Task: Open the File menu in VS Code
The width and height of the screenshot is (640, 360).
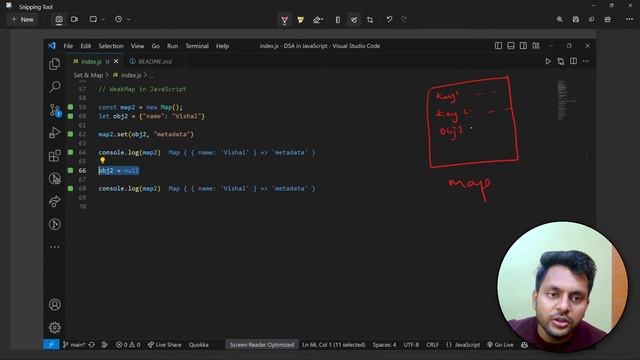Action: [x=68, y=46]
